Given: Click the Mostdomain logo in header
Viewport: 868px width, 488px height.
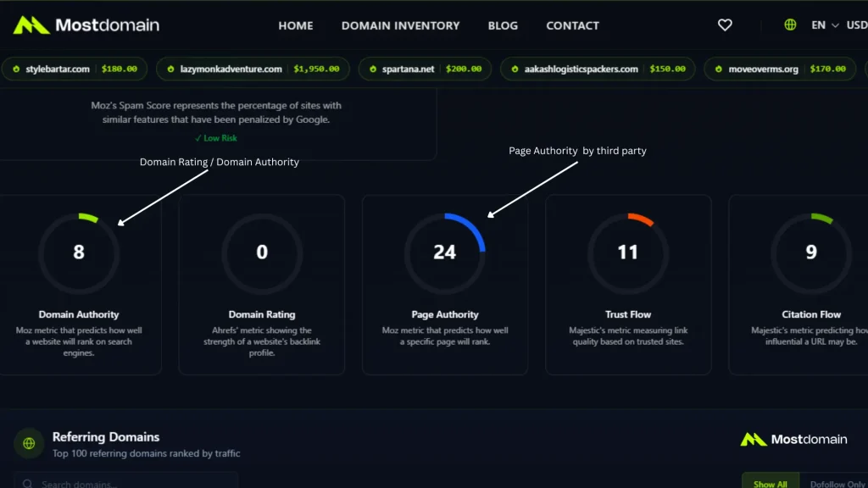Looking at the screenshot, I should [86, 25].
